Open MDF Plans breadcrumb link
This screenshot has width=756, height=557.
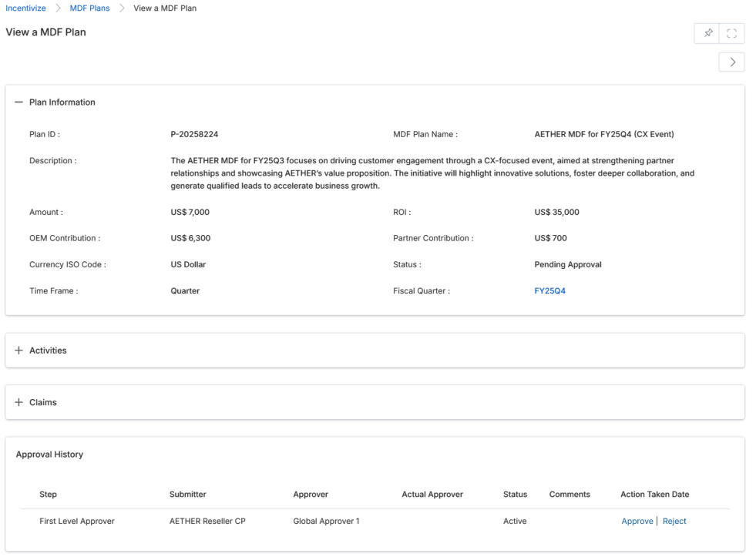tap(89, 8)
